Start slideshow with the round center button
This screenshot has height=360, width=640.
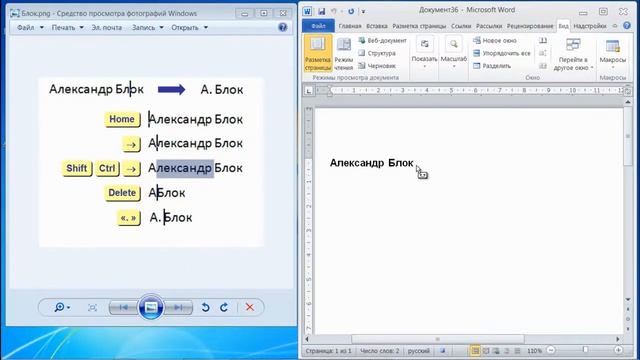pyautogui.click(x=151, y=307)
